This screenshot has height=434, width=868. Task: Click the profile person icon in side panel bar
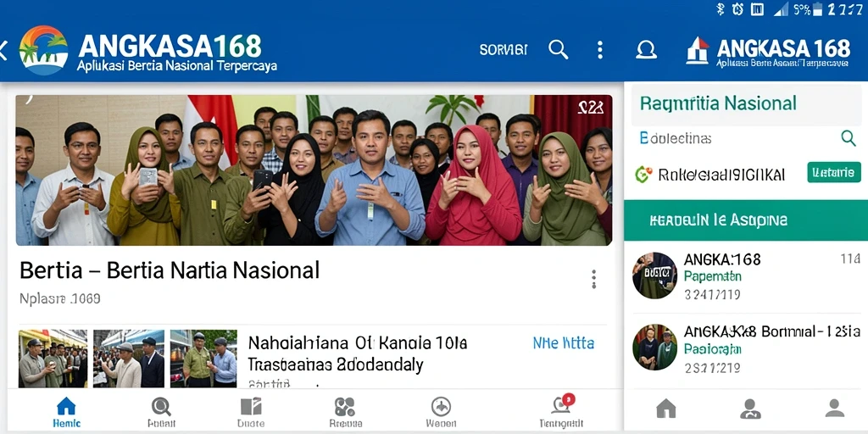pos(834,409)
